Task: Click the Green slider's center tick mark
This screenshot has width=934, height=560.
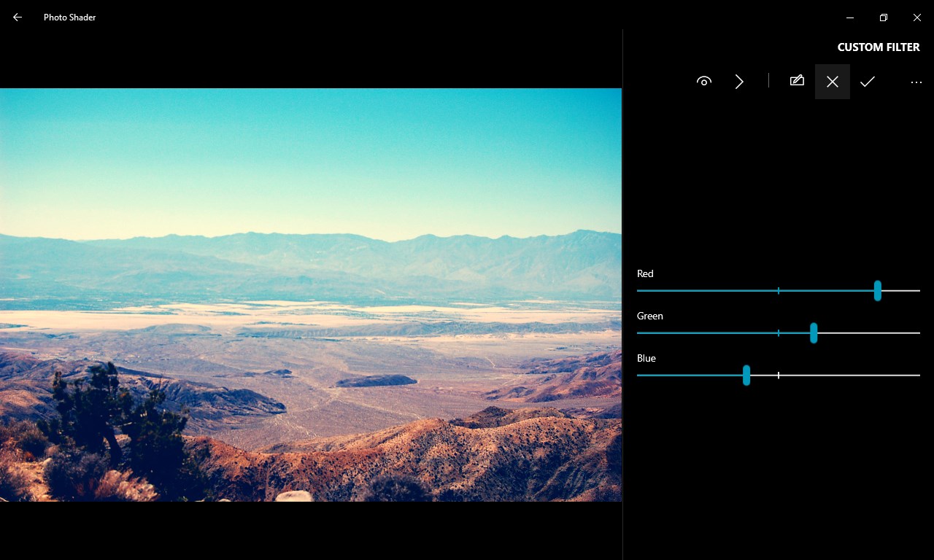Action: pos(779,333)
